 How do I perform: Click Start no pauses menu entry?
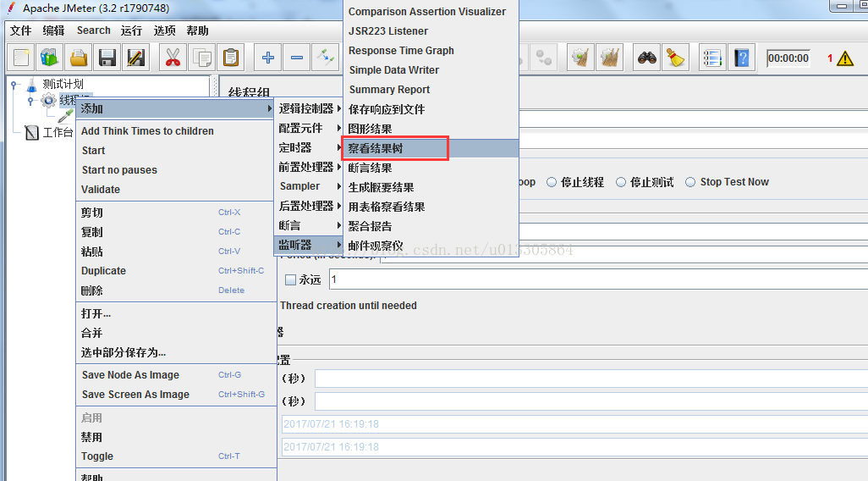click(175, 169)
